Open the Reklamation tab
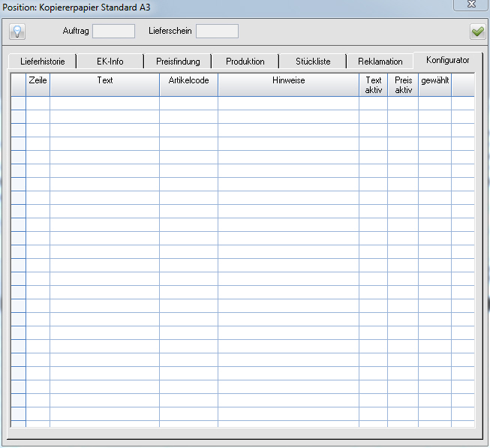The width and height of the screenshot is (490, 448). (380, 62)
